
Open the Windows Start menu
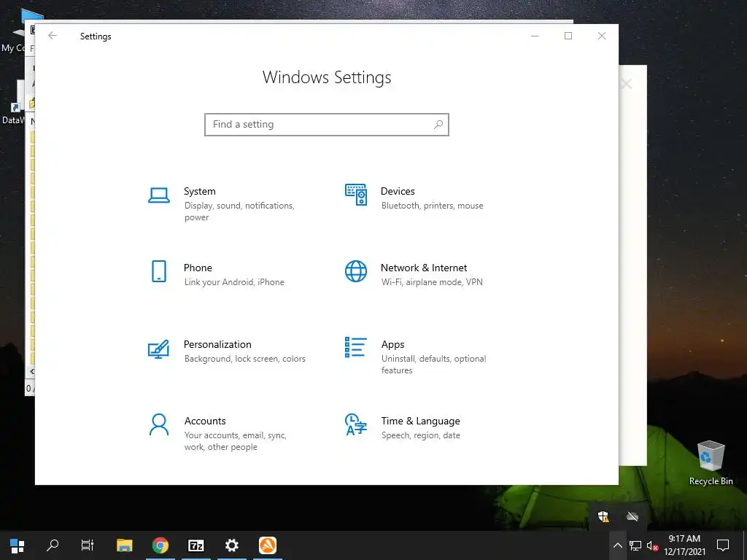pos(18,545)
